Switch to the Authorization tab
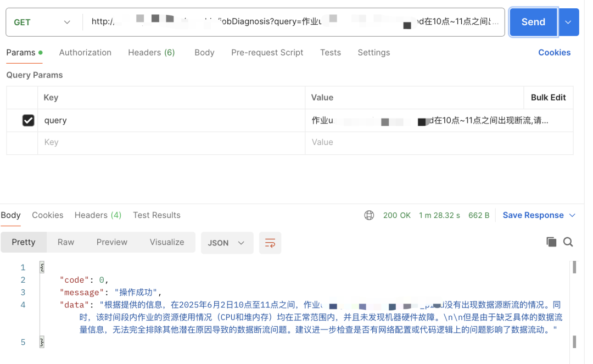 pyautogui.click(x=85, y=53)
